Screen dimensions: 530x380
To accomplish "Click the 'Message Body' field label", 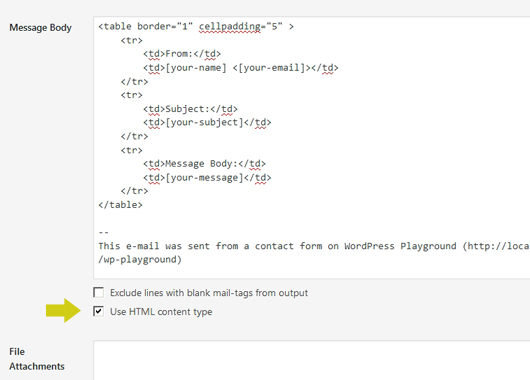I will click(41, 27).
